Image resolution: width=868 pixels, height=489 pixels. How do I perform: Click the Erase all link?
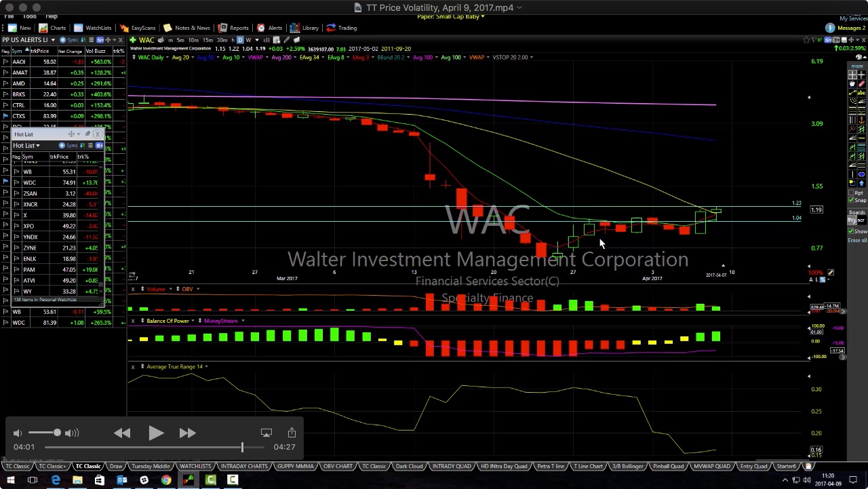tap(856, 241)
